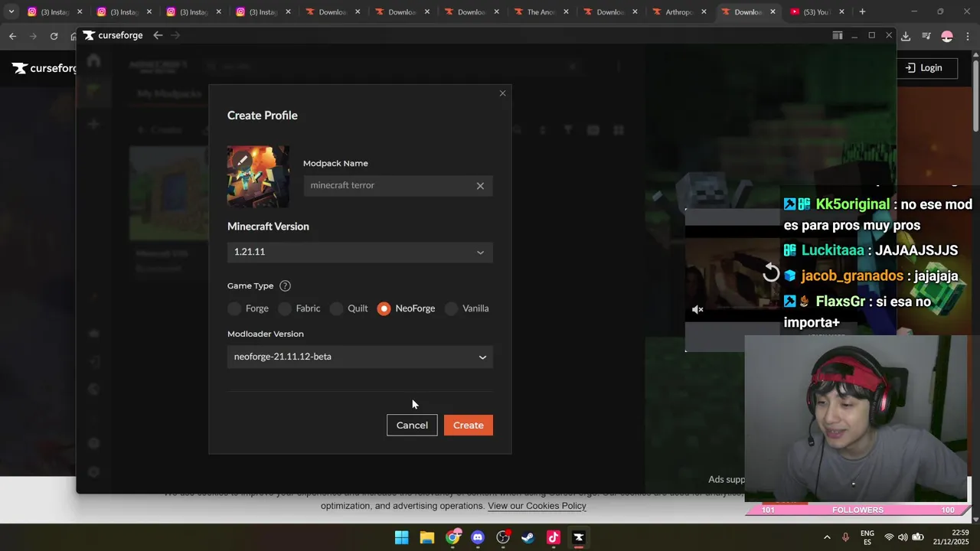Show the Game Type help tooltip
980x551 pixels.
click(285, 285)
